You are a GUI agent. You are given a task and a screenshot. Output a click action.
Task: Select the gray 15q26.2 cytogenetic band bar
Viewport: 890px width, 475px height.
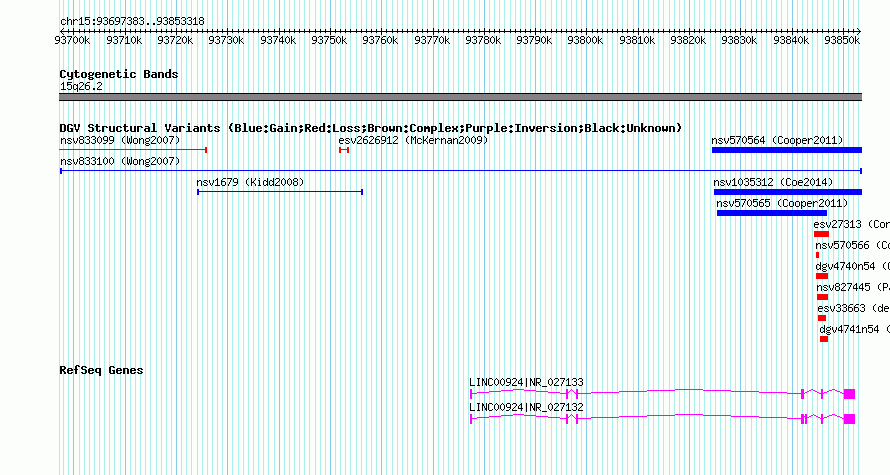(x=460, y=97)
